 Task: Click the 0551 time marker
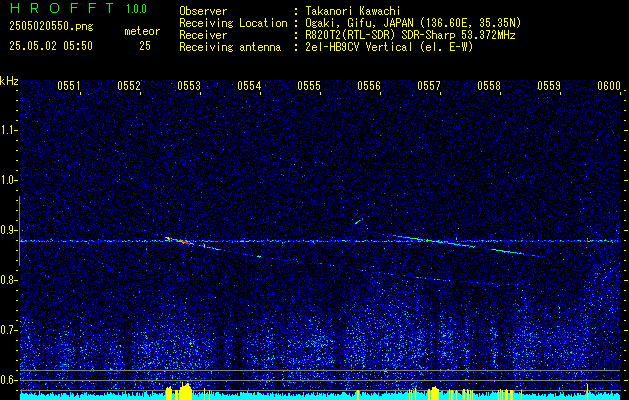[69, 86]
